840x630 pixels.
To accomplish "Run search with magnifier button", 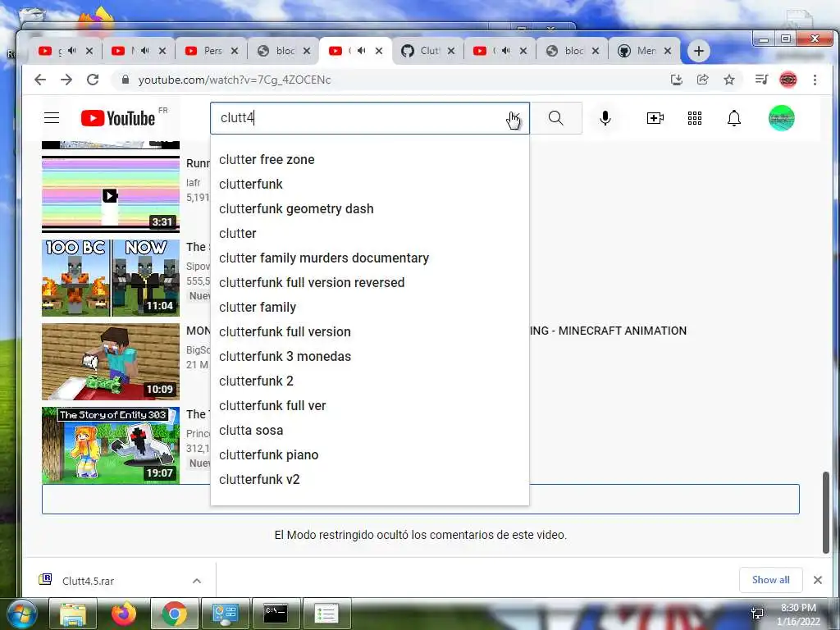I will pyautogui.click(x=556, y=118).
